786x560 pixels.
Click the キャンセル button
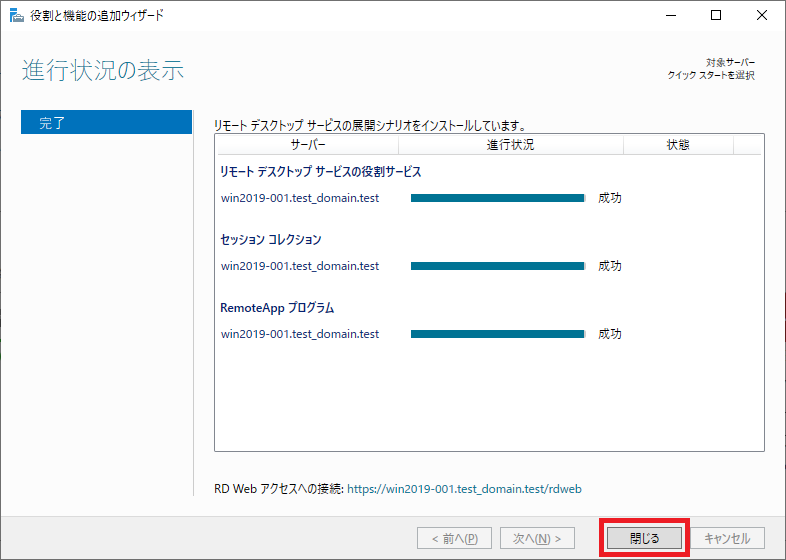pyautogui.click(x=727, y=538)
